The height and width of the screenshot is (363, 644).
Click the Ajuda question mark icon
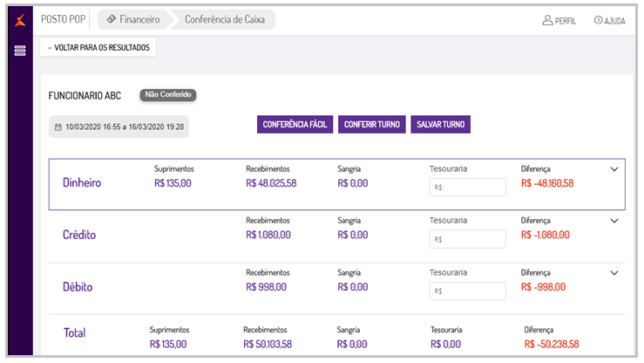point(598,20)
